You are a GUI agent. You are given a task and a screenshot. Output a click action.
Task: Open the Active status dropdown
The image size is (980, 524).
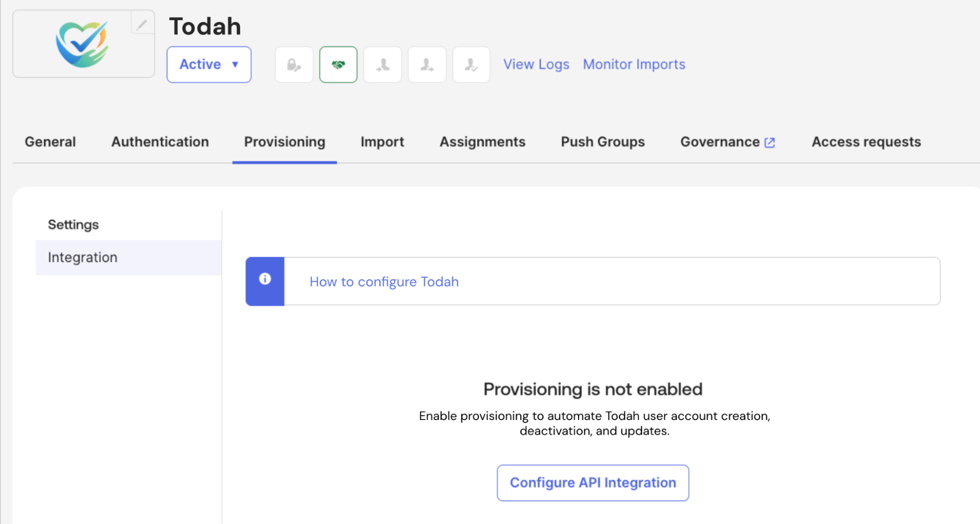click(208, 64)
